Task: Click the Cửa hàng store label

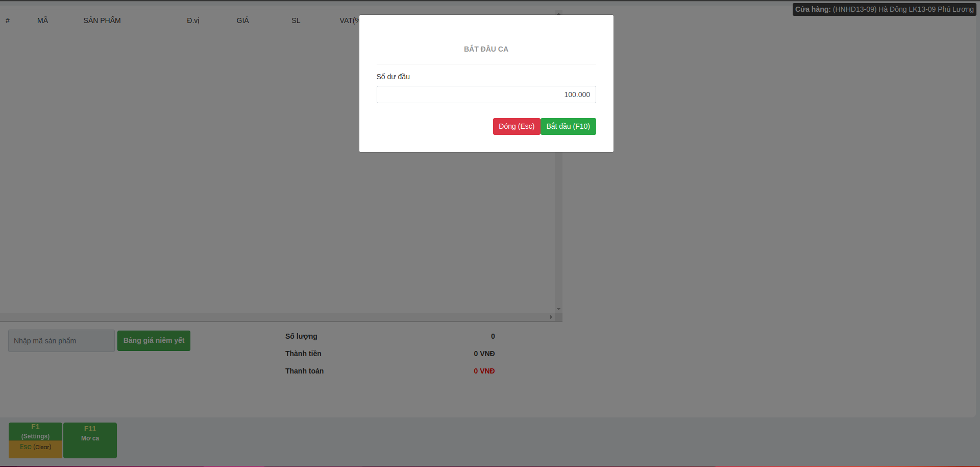Action: [x=884, y=9]
